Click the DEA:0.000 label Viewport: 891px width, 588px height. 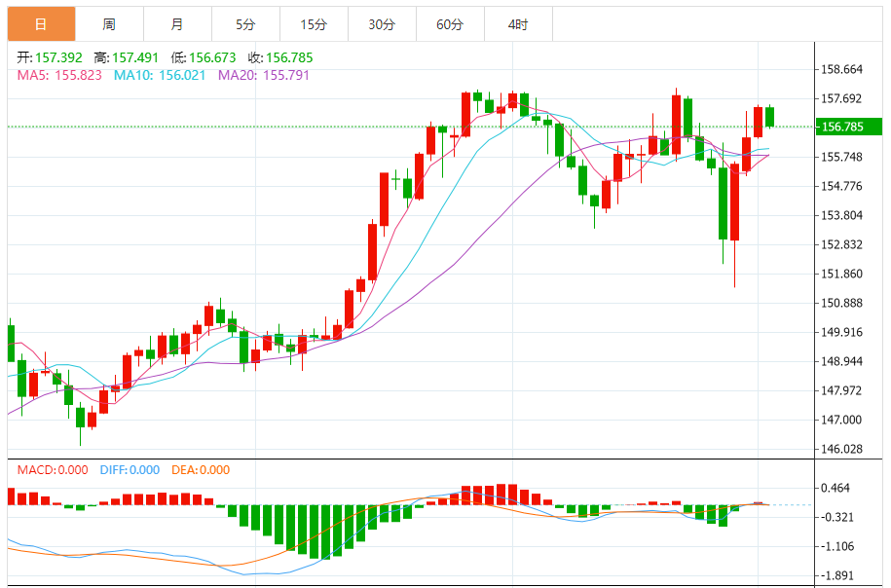(201, 470)
